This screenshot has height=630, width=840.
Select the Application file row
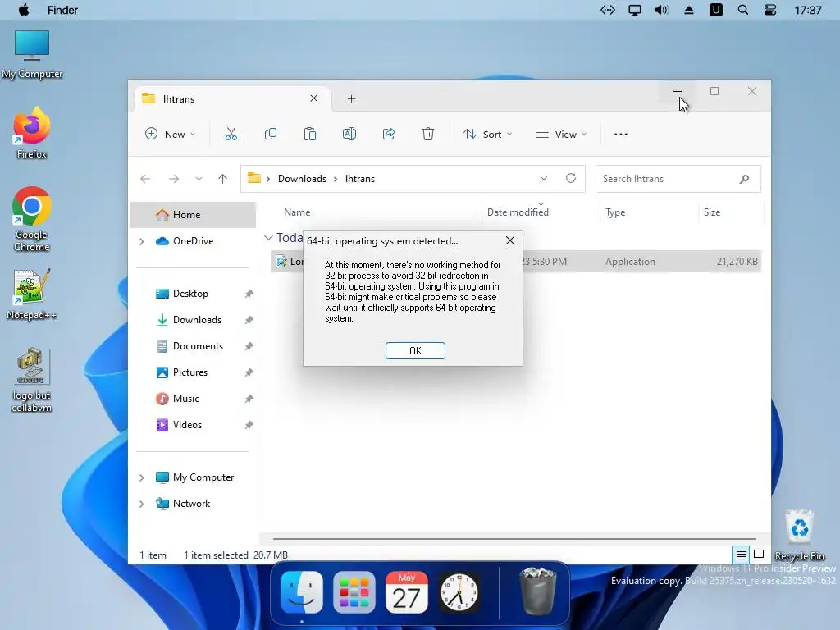pyautogui.click(x=515, y=262)
